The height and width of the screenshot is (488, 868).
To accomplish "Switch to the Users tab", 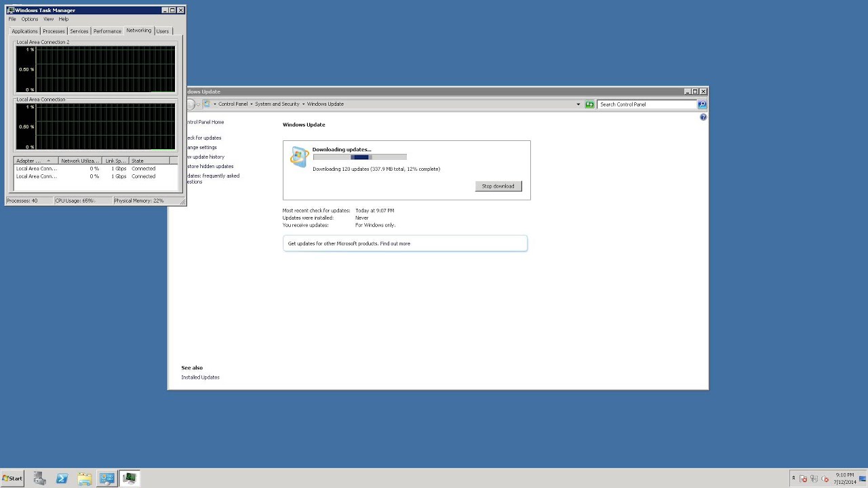I will 163,31.
